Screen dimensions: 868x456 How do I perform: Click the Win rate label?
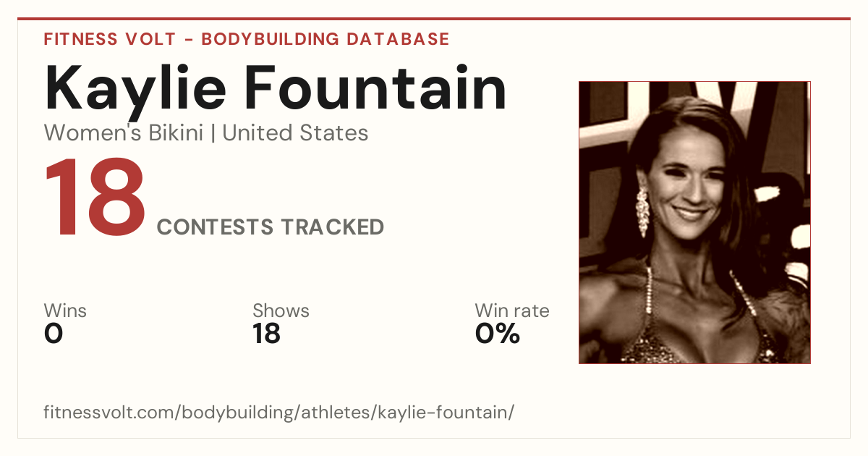coord(512,311)
